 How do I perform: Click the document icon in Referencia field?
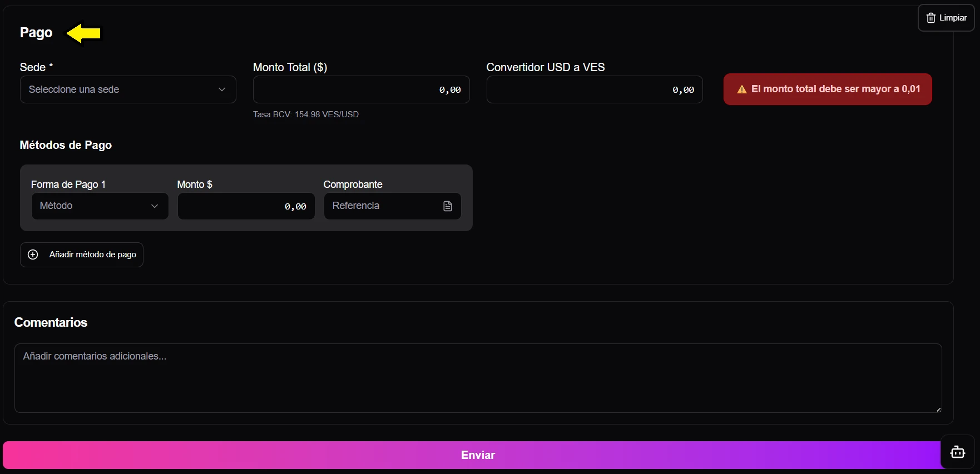(448, 206)
